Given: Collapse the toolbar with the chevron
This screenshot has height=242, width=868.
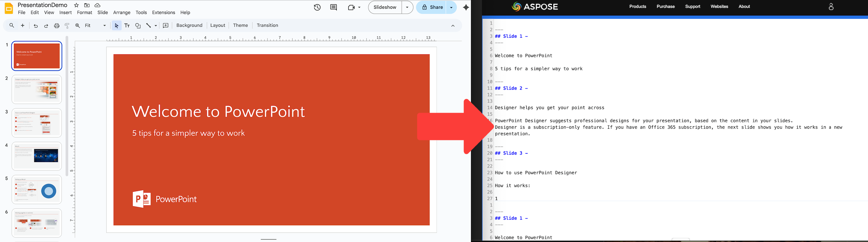Looking at the screenshot, I should pos(453,26).
